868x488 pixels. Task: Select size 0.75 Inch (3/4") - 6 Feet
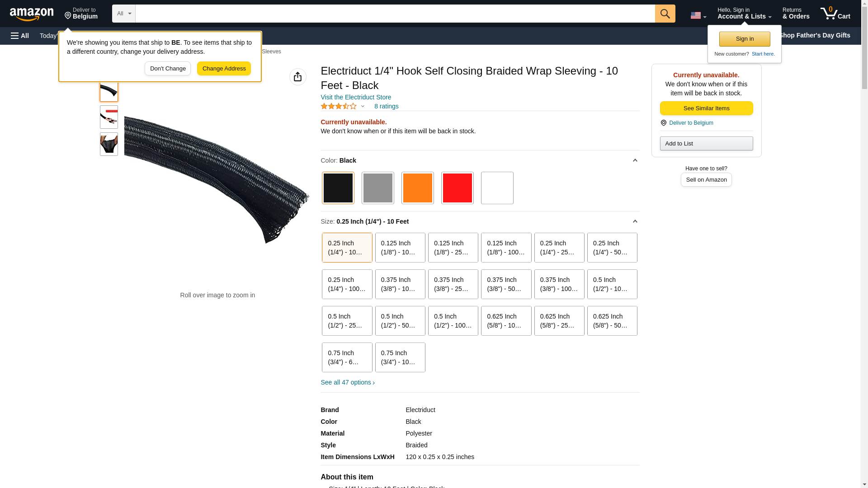[347, 357]
